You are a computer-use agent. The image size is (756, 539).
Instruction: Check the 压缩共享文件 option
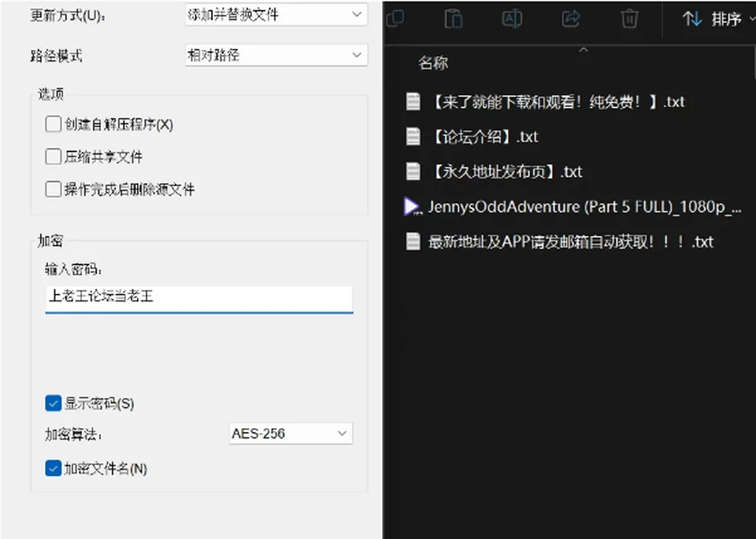(53, 157)
